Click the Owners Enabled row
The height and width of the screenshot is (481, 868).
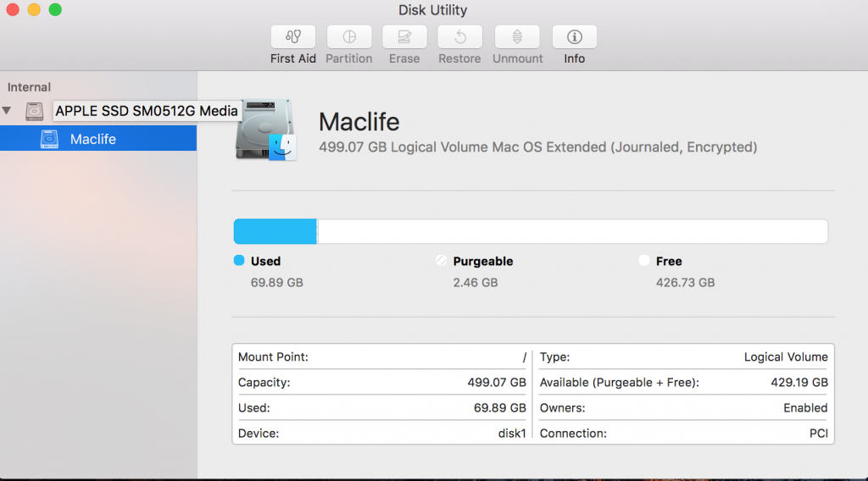[x=684, y=408]
